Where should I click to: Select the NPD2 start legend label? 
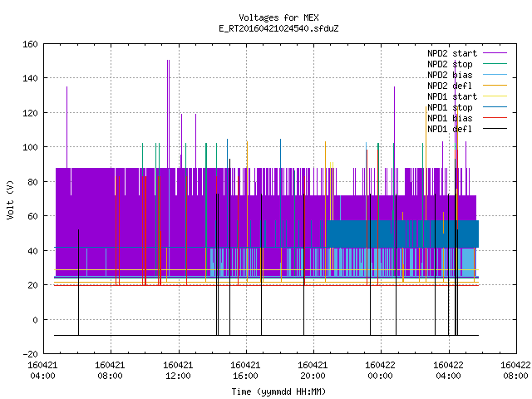452,53
